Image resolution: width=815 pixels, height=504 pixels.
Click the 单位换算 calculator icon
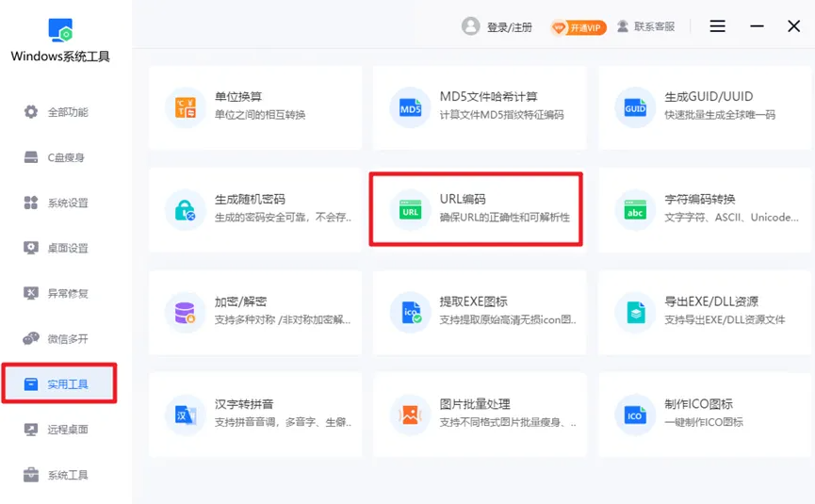pyautogui.click(x=186, y=108)
